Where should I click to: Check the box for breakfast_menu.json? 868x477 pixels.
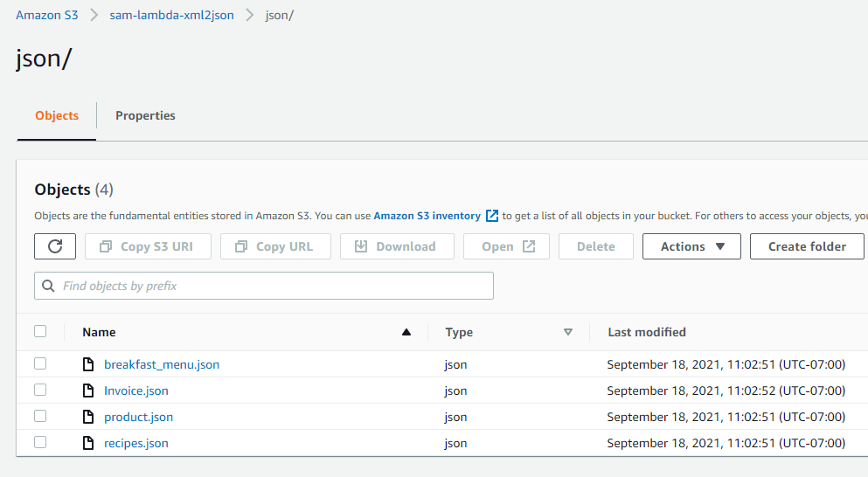click(x=40, y=364)
